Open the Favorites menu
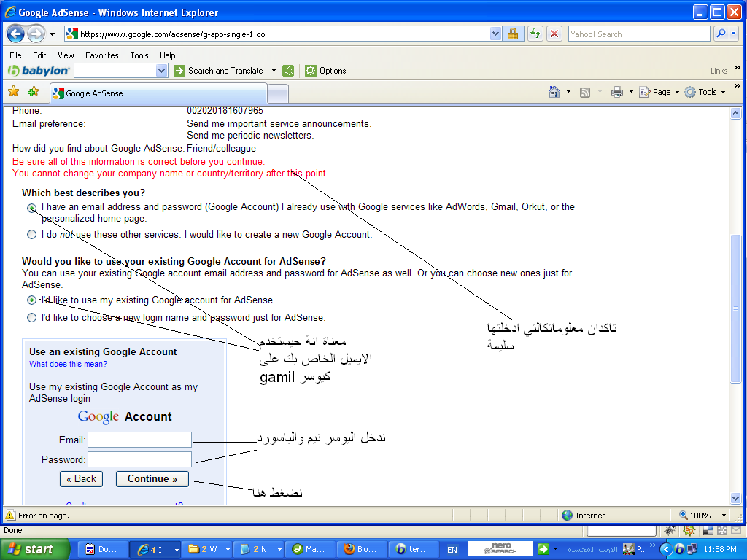Screen dimensions: 747x560 pyautogui.click(x=101, y=55)
